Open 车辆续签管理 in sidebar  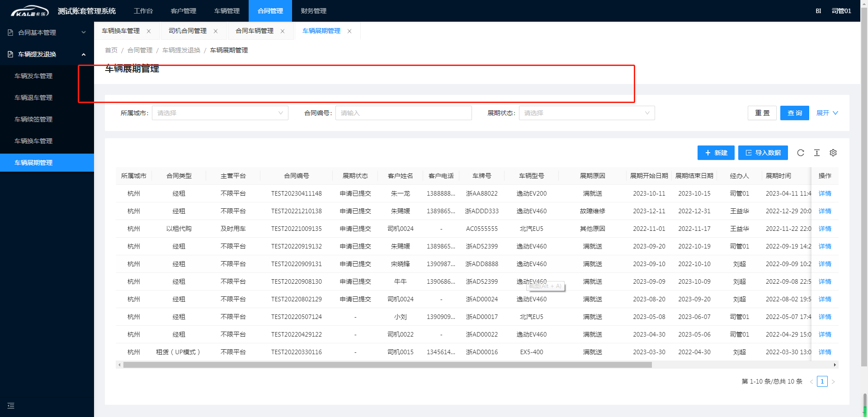(x=47, y=119)
